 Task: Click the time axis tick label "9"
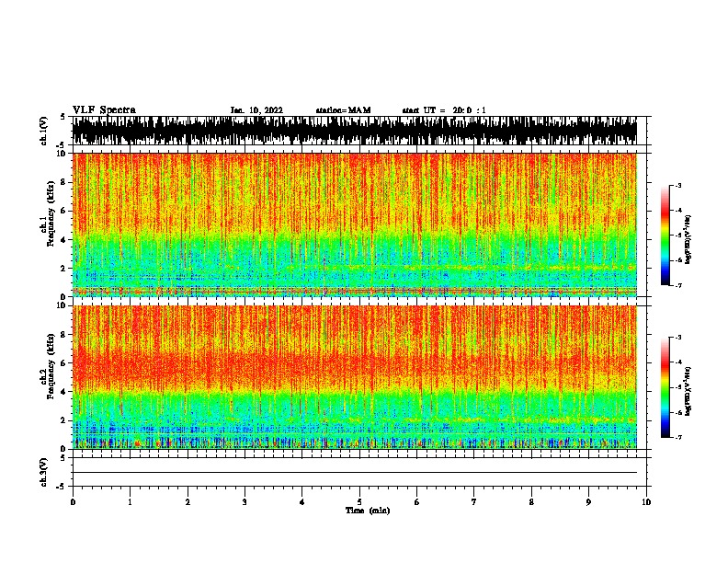point(588,502)
